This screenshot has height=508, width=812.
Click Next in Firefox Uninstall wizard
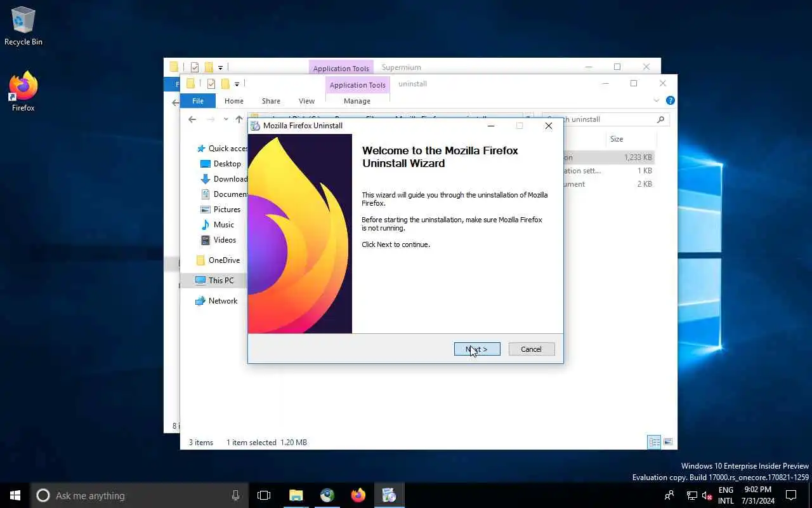pyautogui.click(x=477, y=349)
